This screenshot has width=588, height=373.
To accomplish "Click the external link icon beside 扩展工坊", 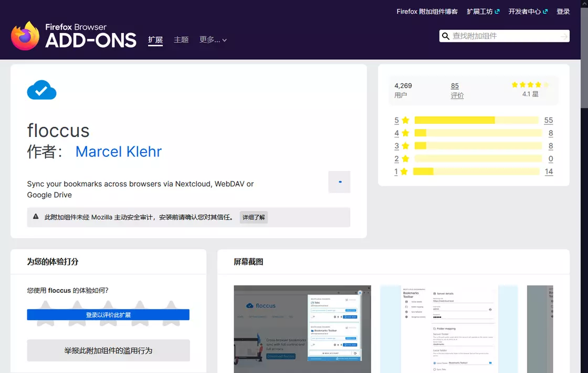I will point(497,12).
